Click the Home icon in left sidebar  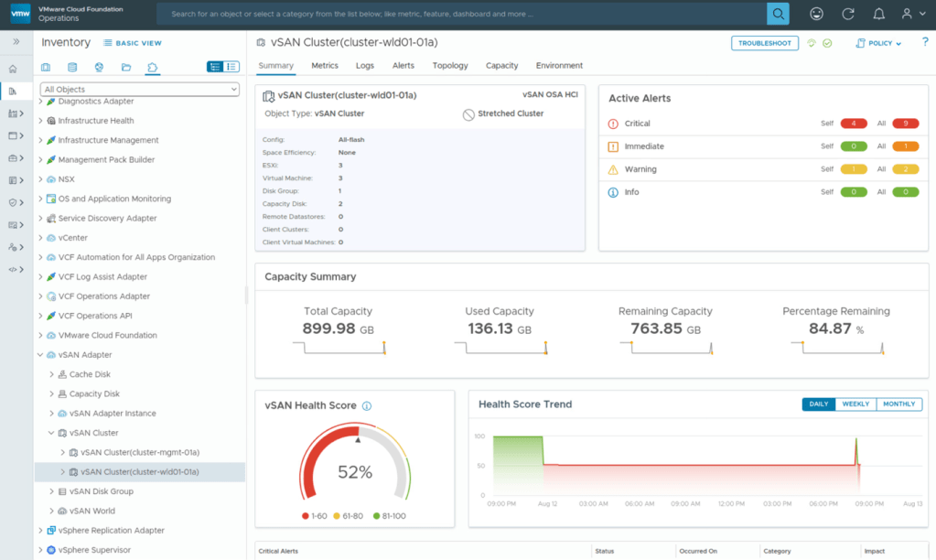coord(13,69)
